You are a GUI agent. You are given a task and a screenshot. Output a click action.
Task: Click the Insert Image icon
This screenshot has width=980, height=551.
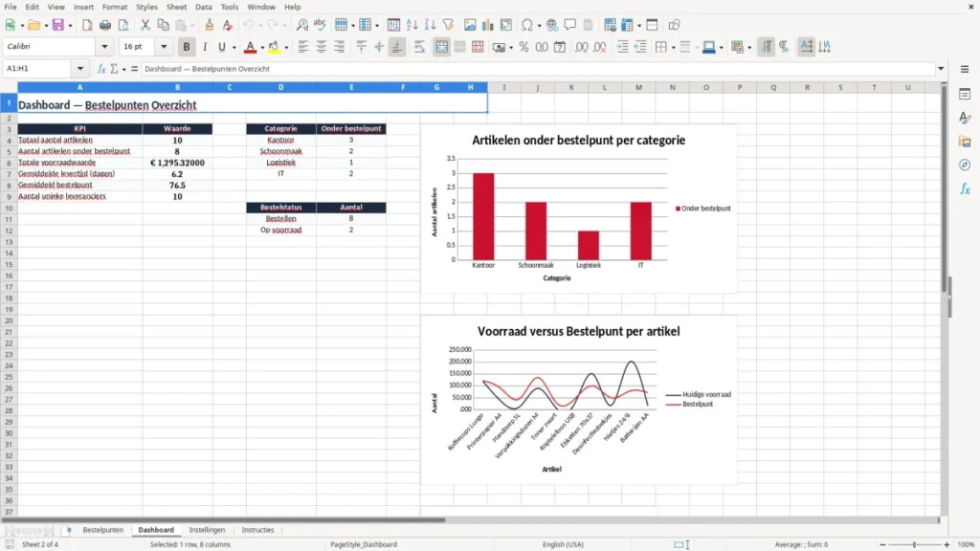coord(470,25)
